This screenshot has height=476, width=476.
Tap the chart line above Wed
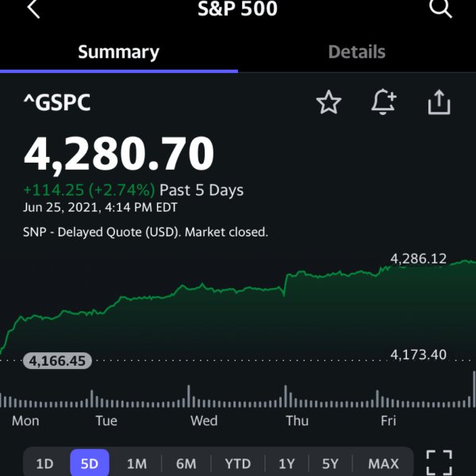coord(203,286)
